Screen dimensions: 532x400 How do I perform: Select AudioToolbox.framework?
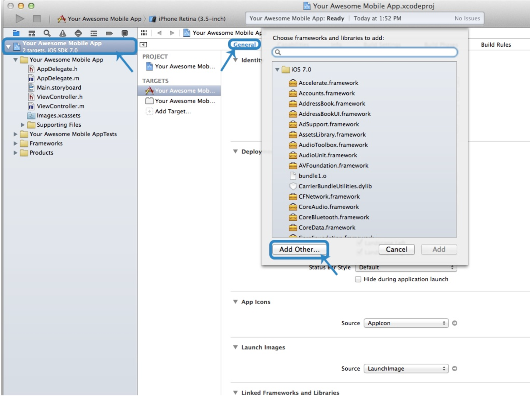(x=333, y=145)
